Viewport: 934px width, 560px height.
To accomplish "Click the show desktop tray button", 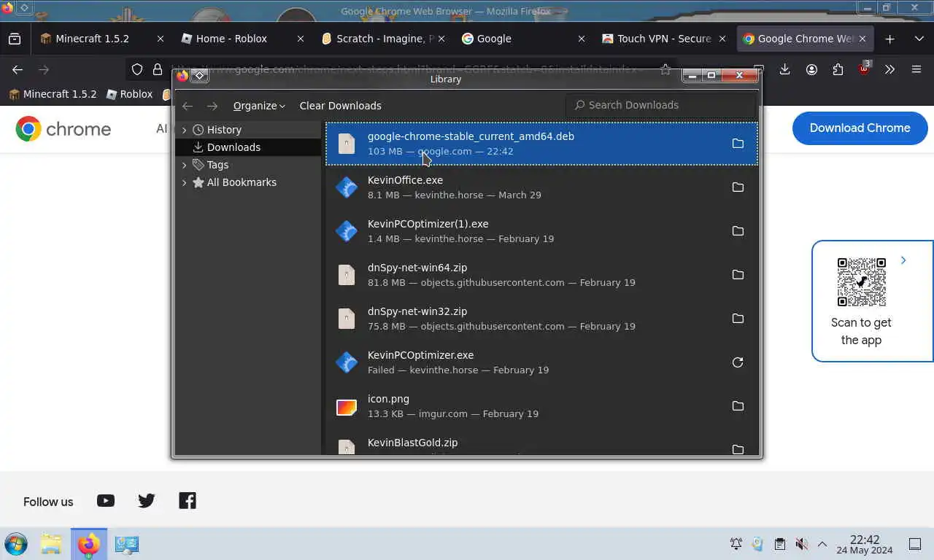I will coord(915,544).
